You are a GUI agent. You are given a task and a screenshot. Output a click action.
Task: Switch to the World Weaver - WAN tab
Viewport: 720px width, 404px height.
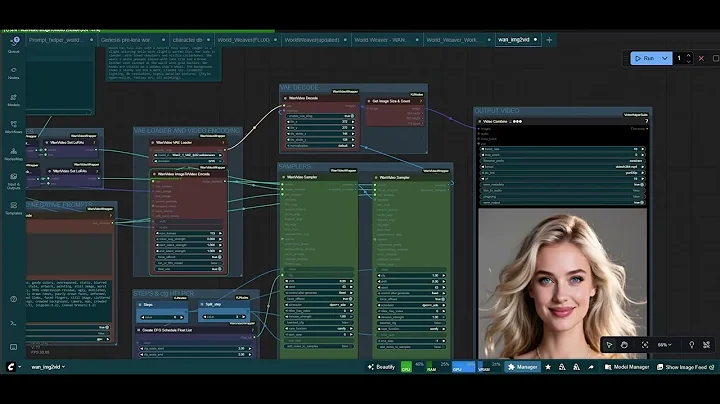coord(381,40)
